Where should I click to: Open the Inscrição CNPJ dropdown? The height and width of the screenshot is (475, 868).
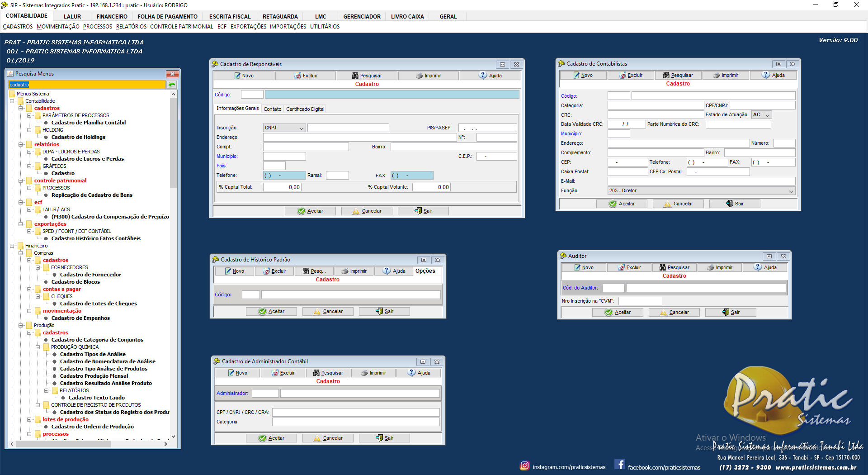click(x=301, y=128)
